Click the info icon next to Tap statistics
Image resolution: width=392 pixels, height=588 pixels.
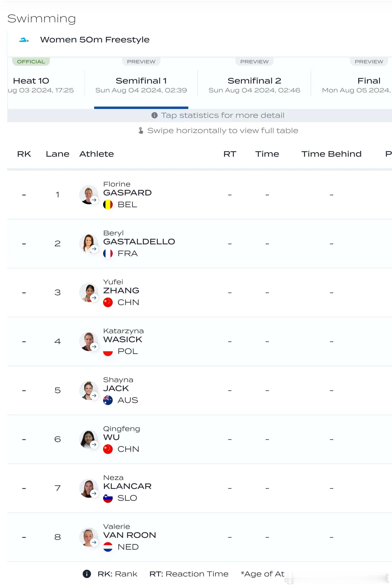[x=155, y=115]
